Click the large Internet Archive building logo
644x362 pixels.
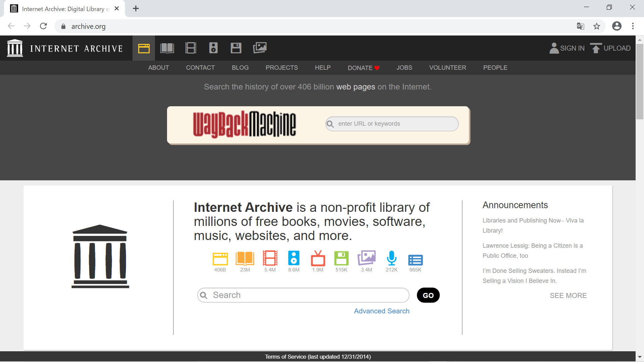(x=100, y=256)
